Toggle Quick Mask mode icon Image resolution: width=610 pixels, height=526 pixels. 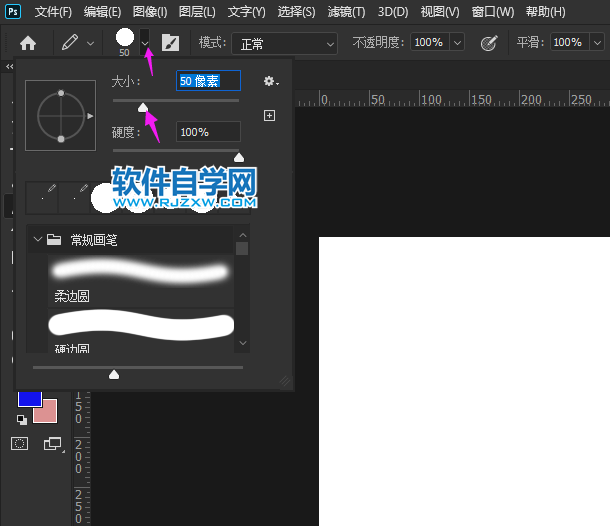click(19, 444)
